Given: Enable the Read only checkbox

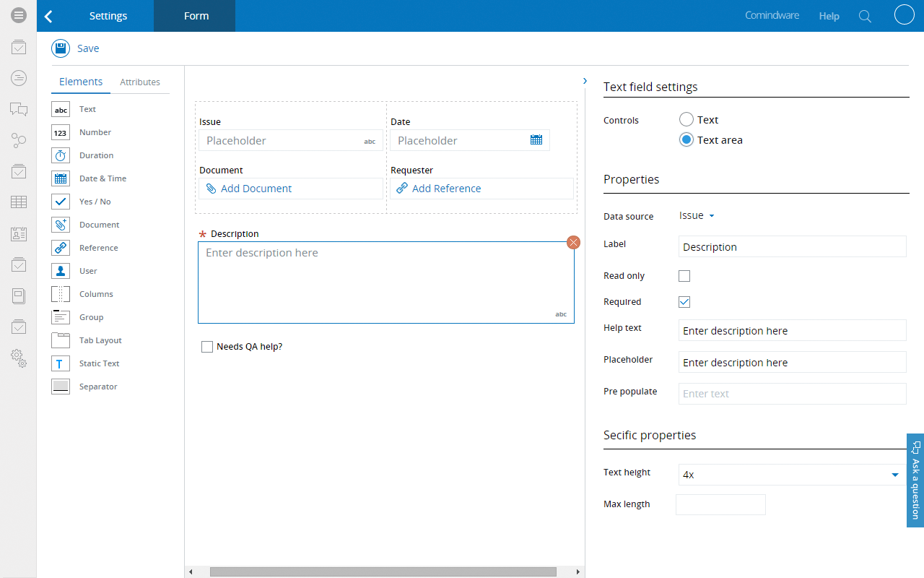Looking at the screenshot, I should pyautogui.click(x=684, y=276).
